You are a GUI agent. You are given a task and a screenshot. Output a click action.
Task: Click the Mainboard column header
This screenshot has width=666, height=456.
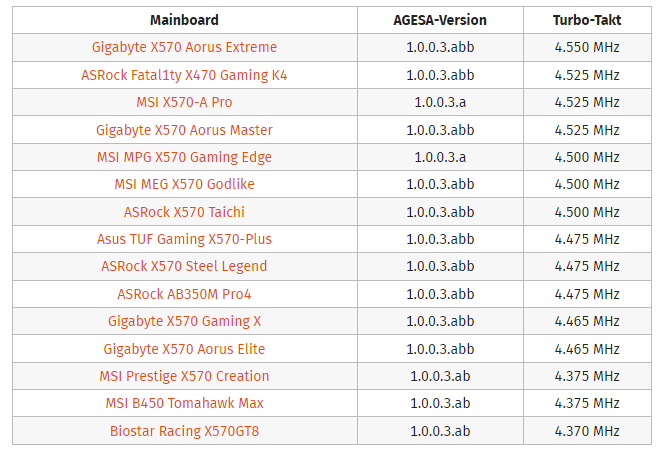click(184, 20)
